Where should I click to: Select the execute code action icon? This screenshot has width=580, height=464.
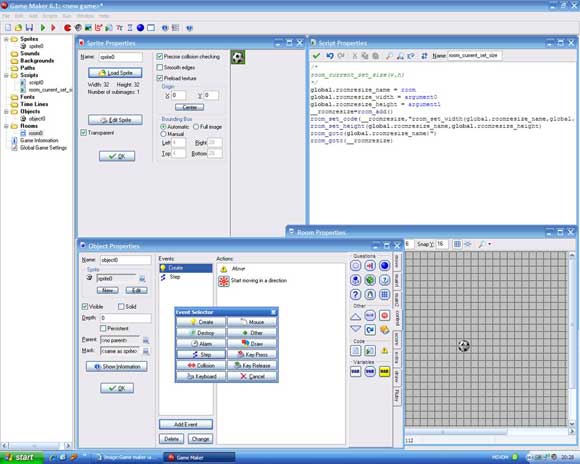tap(355, 350)
